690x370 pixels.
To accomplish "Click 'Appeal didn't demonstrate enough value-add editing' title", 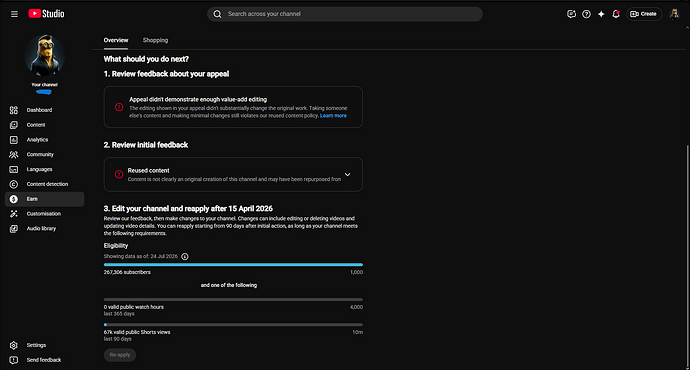I will [x=198, y=99].
